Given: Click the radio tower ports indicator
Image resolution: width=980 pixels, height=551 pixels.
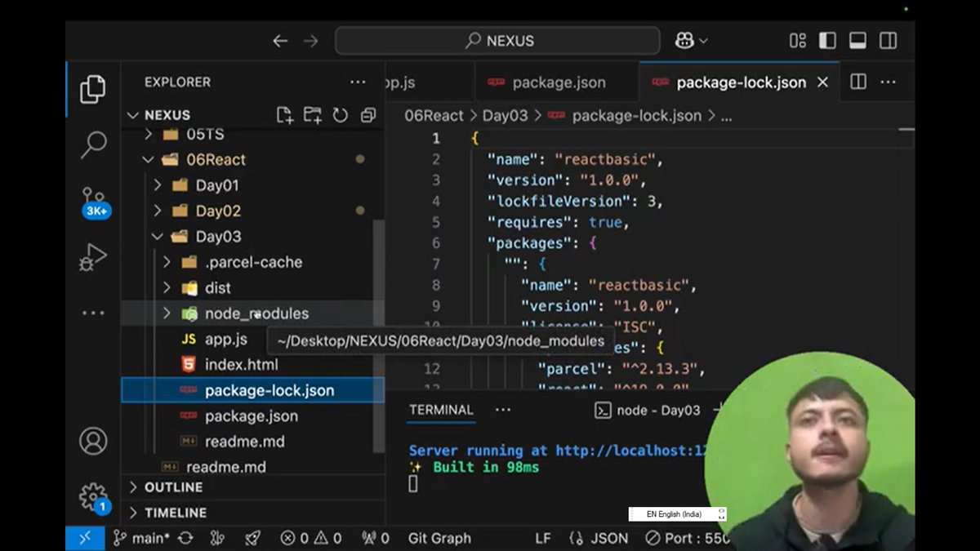Looking at the screenshot, I should click(x=376, y=538).
